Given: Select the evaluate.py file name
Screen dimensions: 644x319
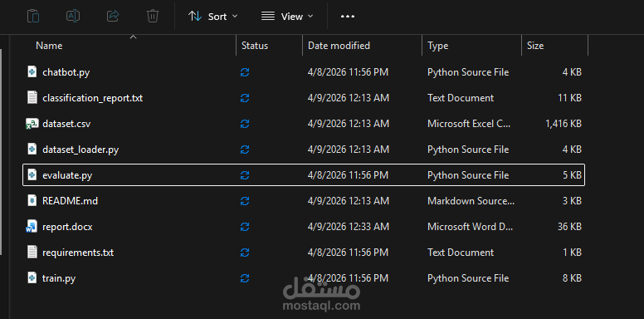Looking at the screenshot, I should [x=67, y=175].
